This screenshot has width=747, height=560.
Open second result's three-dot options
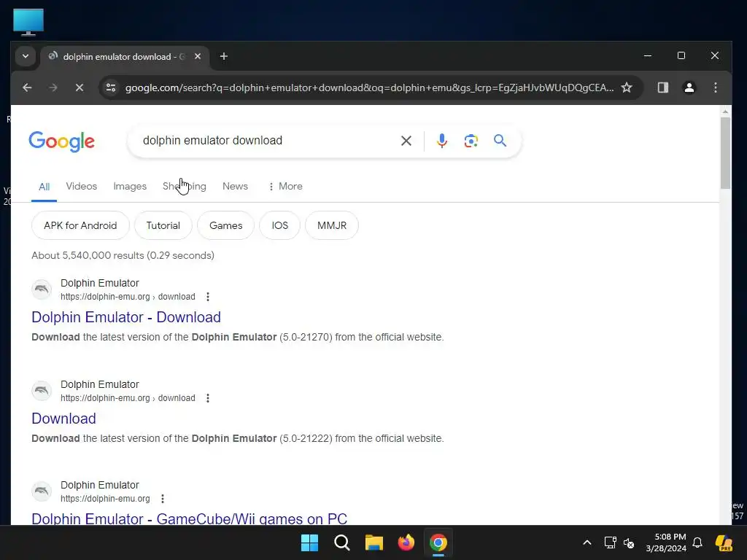(208, 398)
